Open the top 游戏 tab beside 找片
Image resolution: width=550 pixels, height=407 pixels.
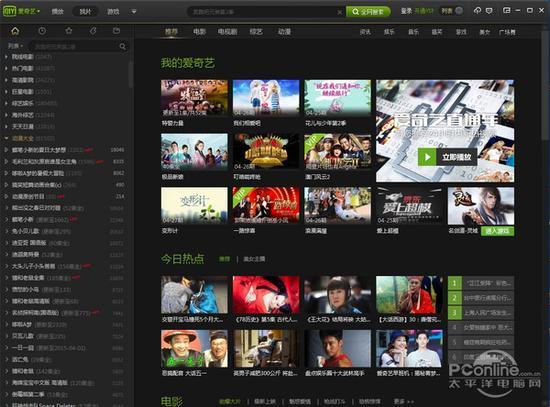113,12
